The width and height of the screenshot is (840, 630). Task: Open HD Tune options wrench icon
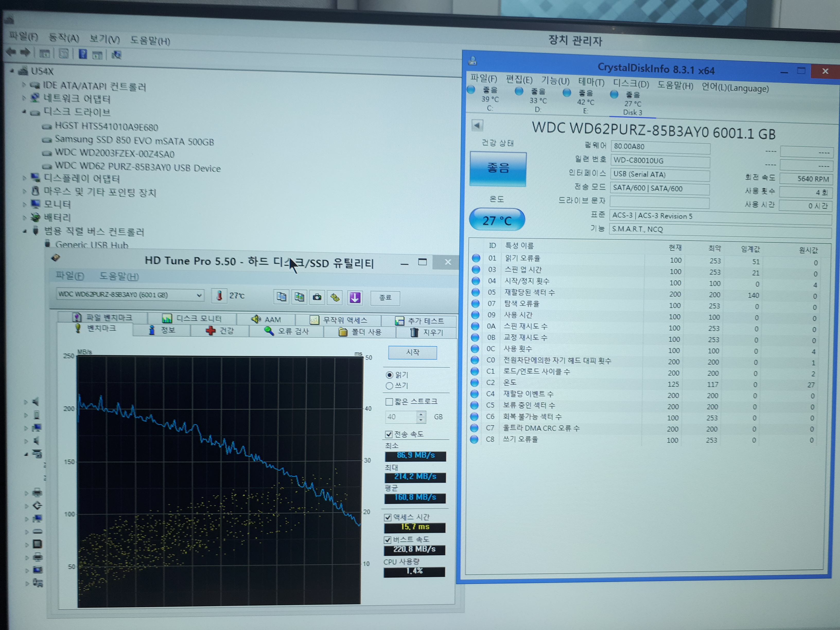tap(335, 297)
